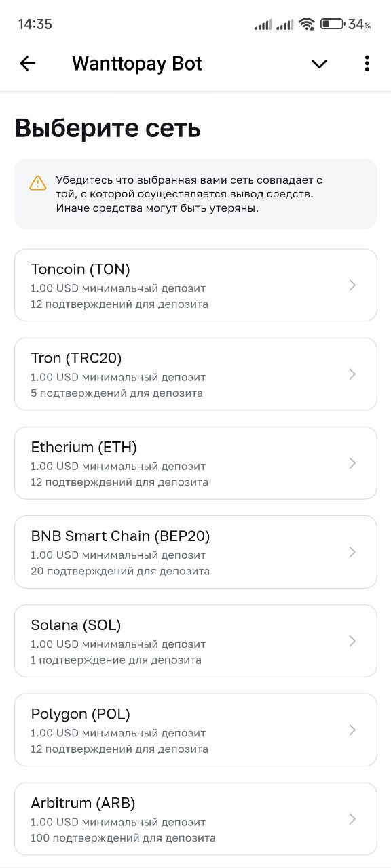
Task: Pick BNB Smart Chain (BEP20) network
Action: 195,552
